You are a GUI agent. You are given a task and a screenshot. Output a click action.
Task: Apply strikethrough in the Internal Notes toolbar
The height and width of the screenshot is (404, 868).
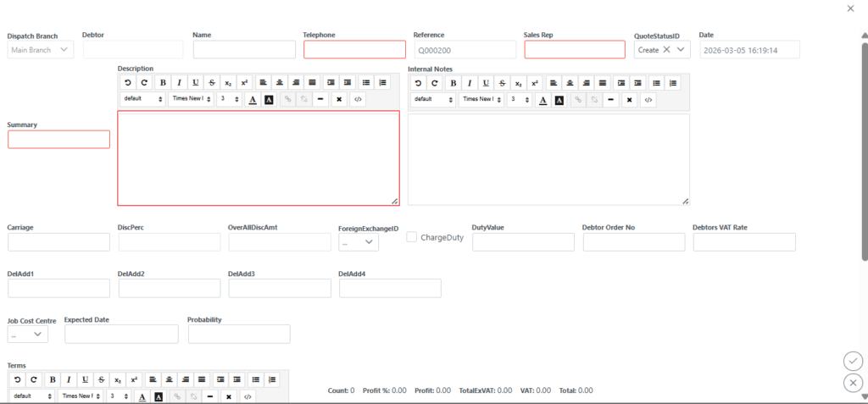502,83
